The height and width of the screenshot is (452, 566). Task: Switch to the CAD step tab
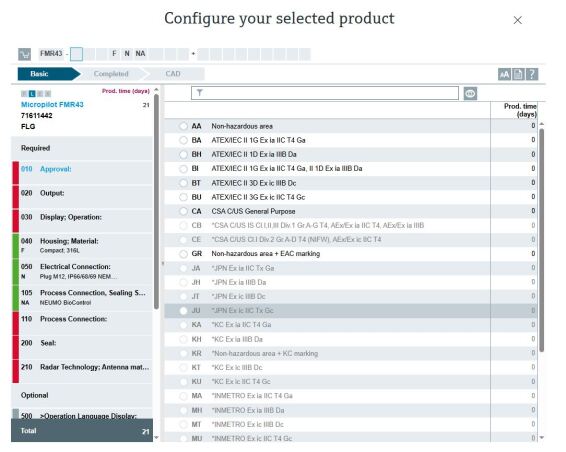tap(173, 74)
